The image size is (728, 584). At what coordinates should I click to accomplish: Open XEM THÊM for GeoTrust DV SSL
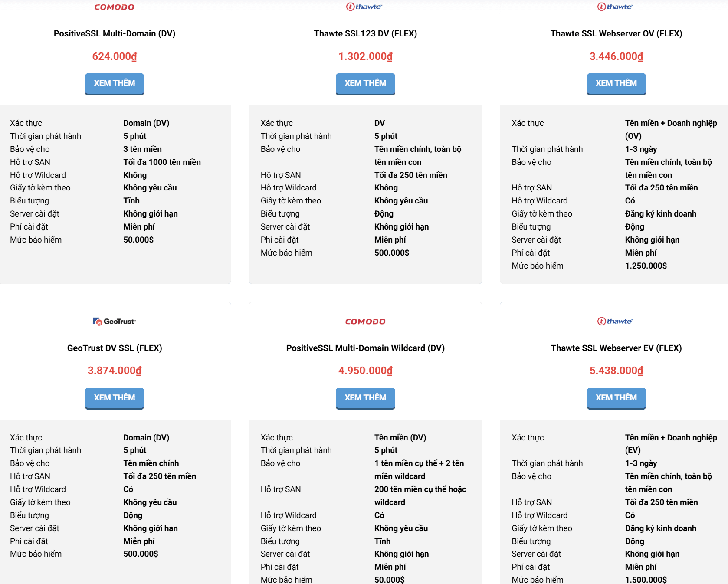pos(115,398)
